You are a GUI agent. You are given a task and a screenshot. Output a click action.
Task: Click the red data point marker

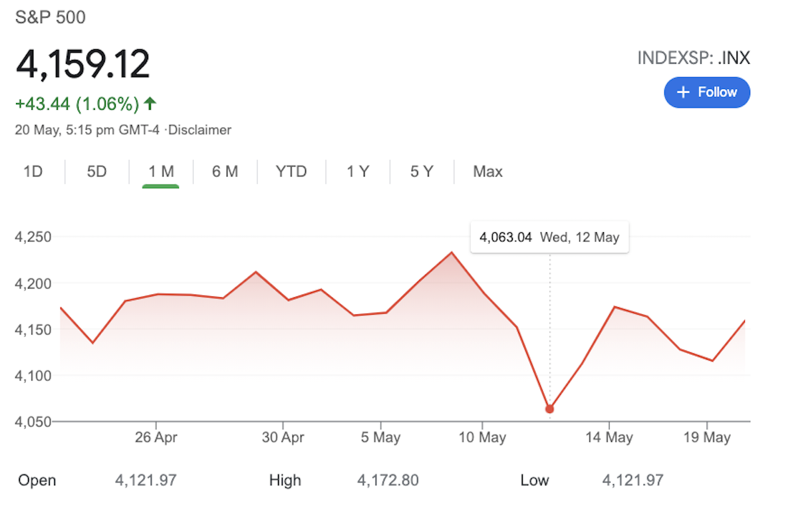click(549, 409)
